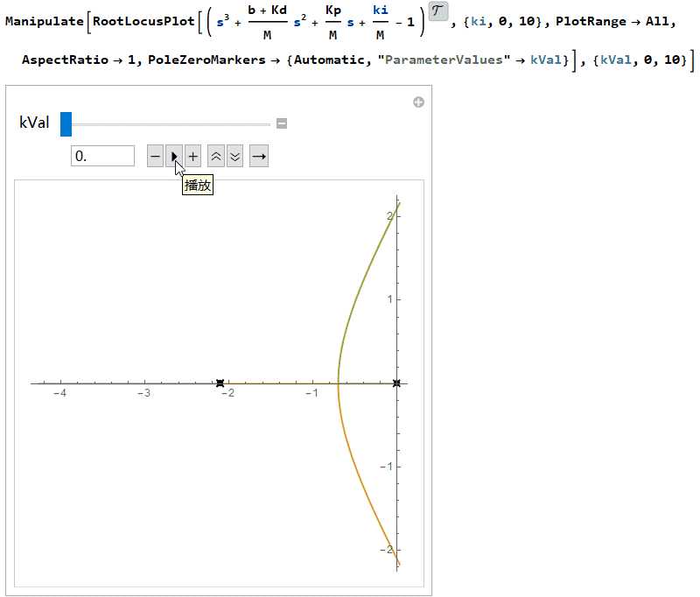Click the -3 axis tick label
700x597 pixels.
coord(143,393)
